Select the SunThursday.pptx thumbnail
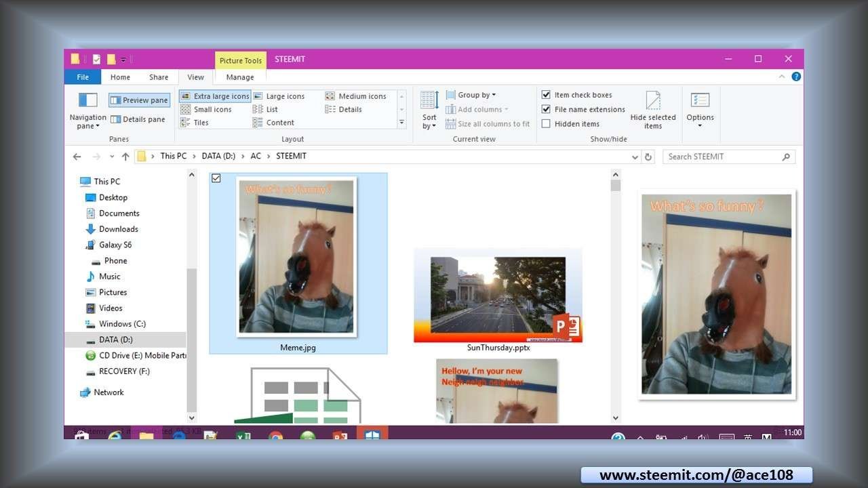This screenshot has height=488, width=868. pos(498,296)
